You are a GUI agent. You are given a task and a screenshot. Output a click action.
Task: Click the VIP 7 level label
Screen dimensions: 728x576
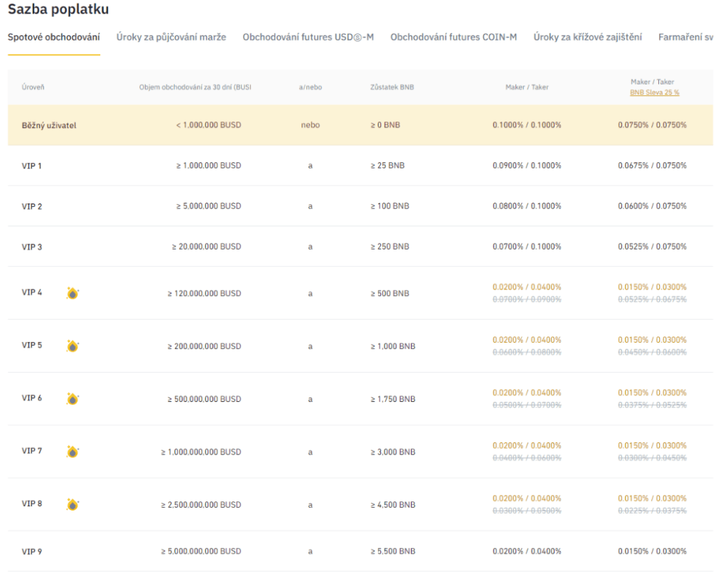(31, 451)
